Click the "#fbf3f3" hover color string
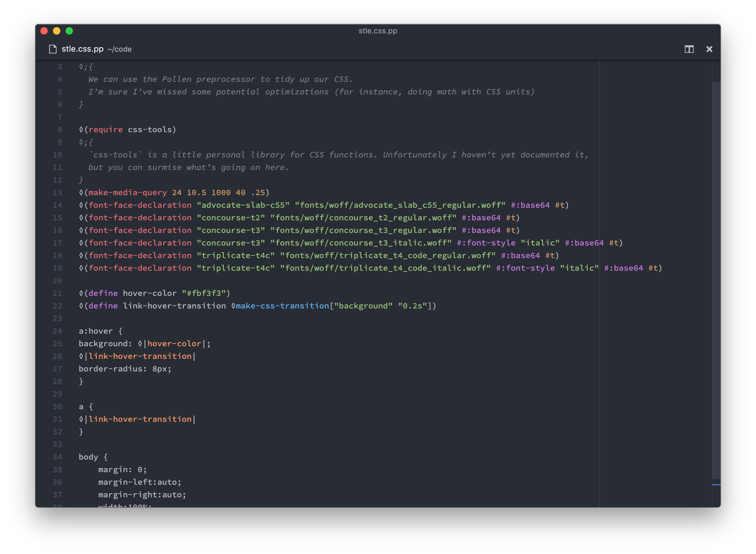 [204, 293]
